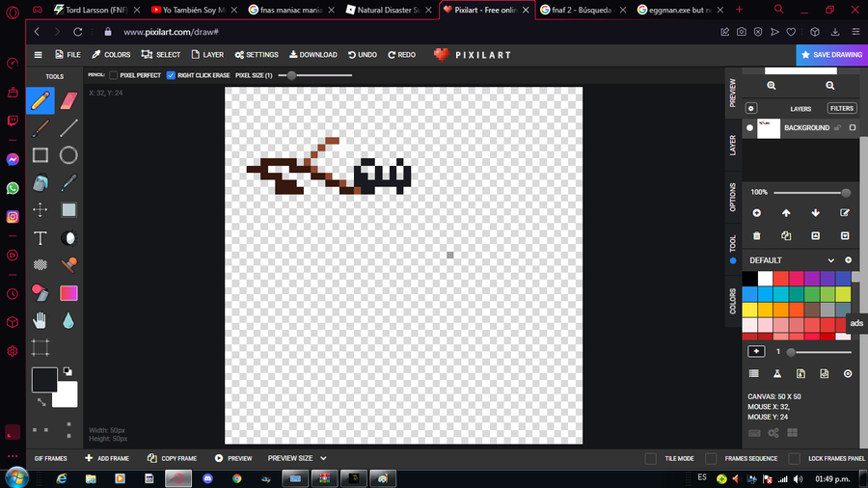This screenshot has height=488, width=868.
Task: Tick the Background layer checkbox
Action: 853,128
